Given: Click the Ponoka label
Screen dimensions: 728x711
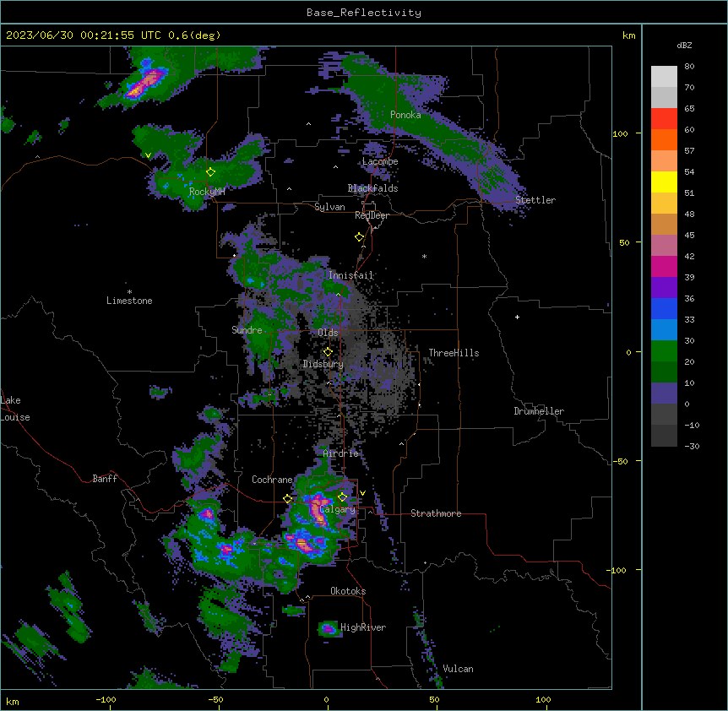Looking at the screenshot, I should point(405,115).
